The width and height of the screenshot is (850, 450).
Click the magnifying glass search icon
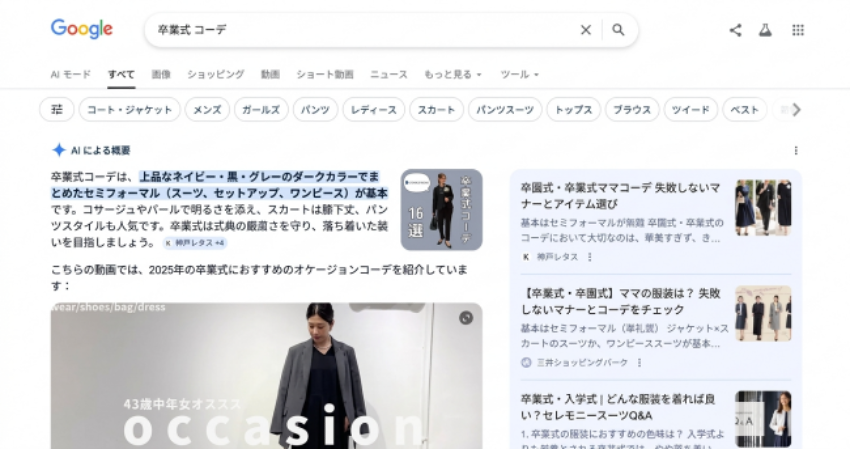click(618, 30)
